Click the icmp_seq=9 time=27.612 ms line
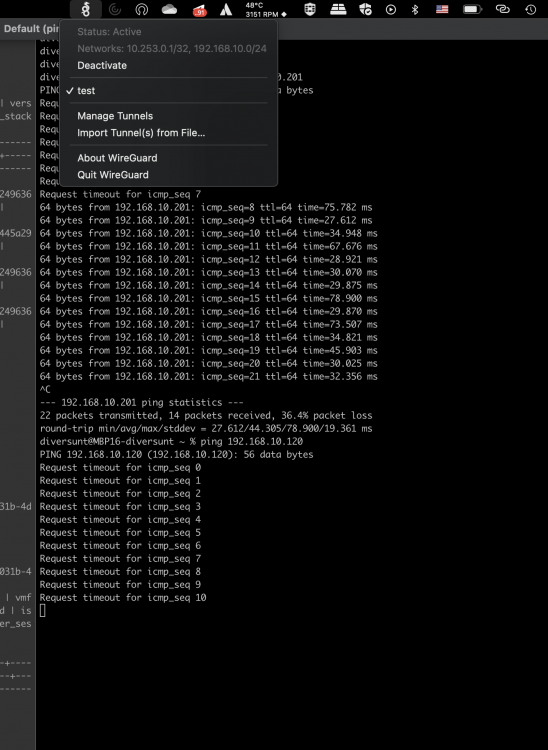Screen dimensions: 548x750 206,220
